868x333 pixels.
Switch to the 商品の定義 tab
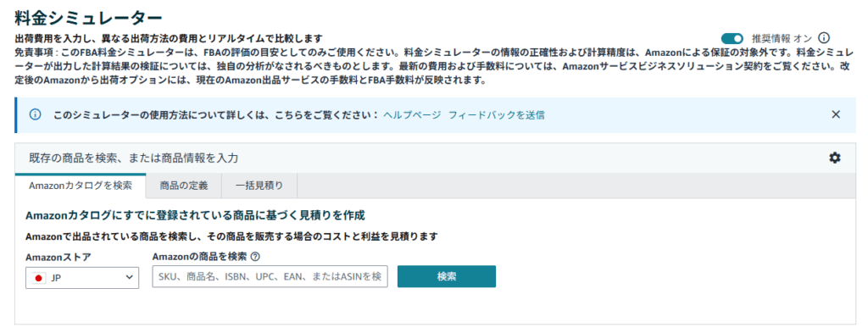point(184,186)
